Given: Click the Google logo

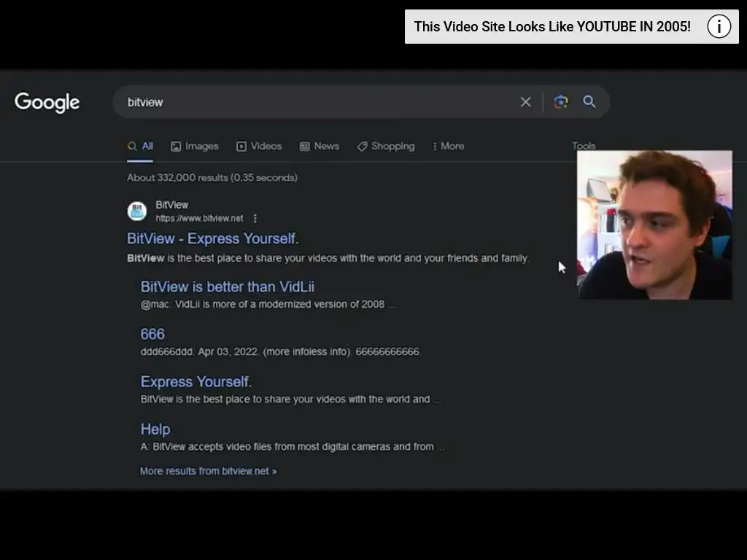Looking at the screenshot, I should [x=47, y=102].
